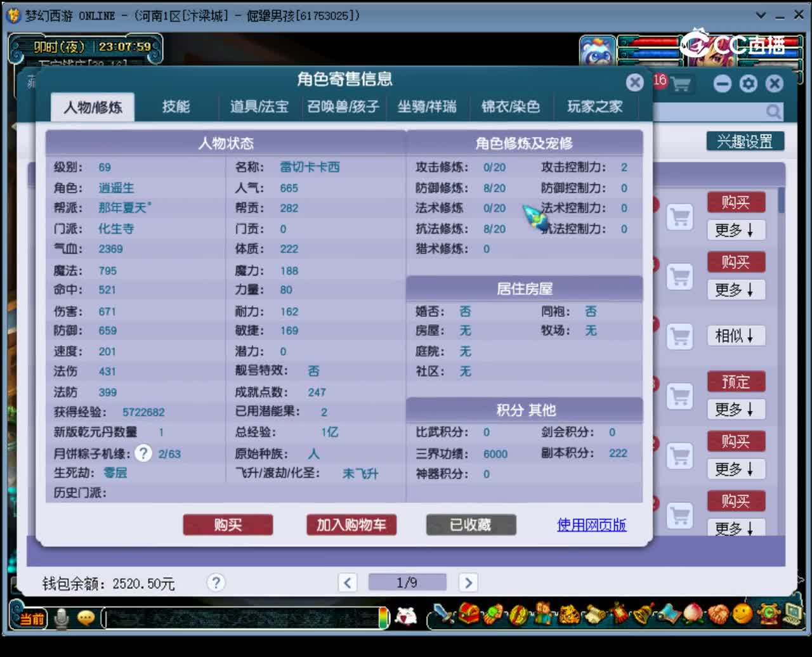Click the yellow tiger mask icon
This screenshot has width=812, height=657.
570,615
